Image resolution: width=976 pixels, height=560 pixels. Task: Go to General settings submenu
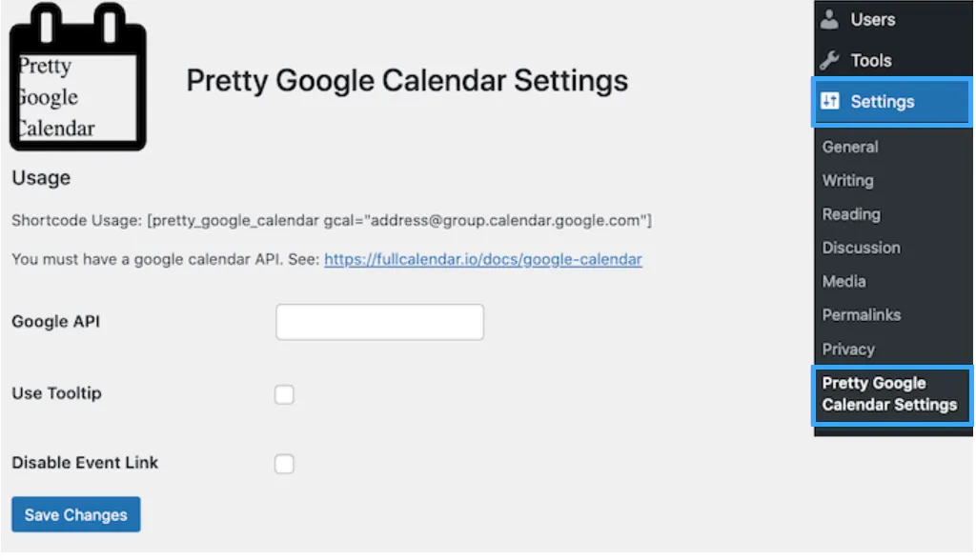click(x=850, y=147)
